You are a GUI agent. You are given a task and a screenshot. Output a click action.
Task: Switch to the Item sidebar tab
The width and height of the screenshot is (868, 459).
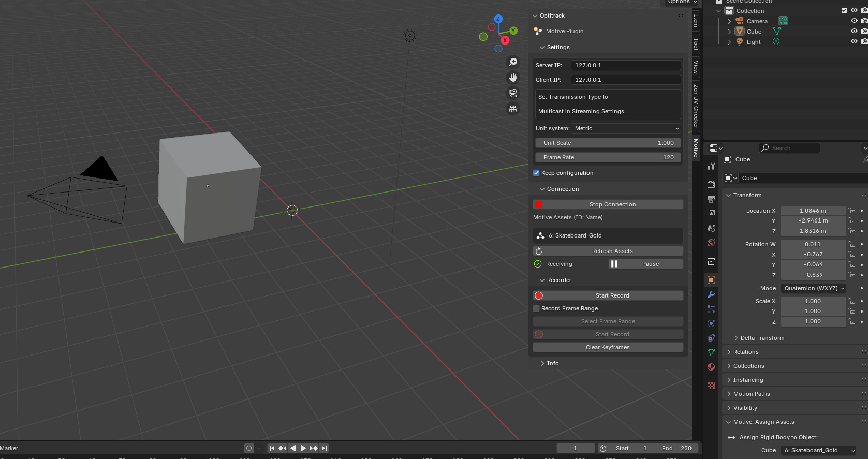pyautogui.click(x=696, y=21)
